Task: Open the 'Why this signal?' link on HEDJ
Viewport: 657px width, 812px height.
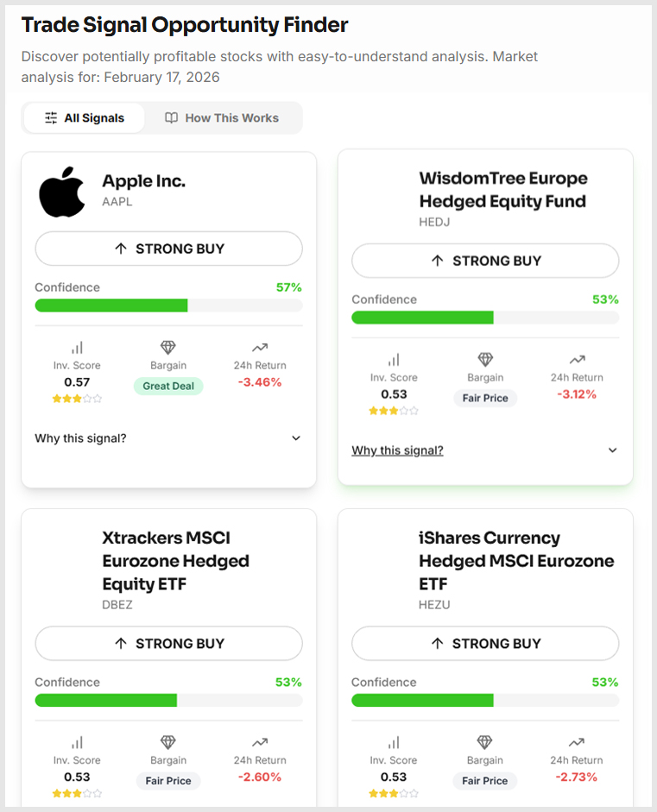Action: 397,450
